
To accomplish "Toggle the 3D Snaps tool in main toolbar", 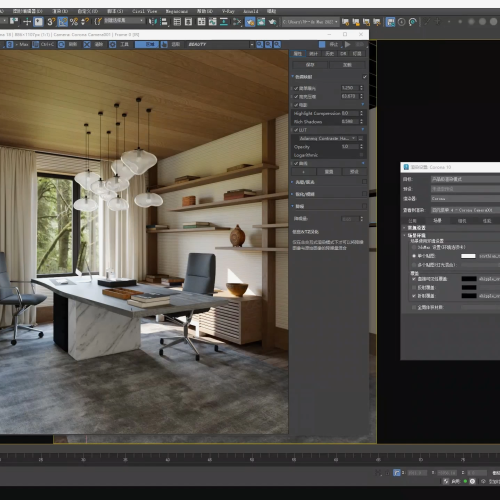I will pos(51,22).
